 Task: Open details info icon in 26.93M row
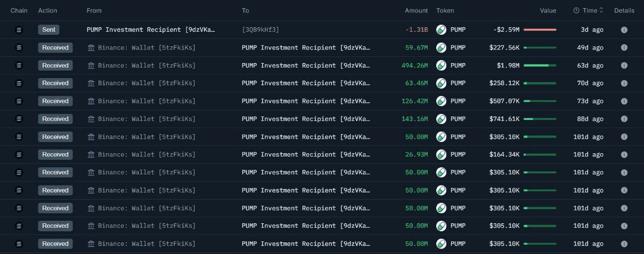[x=624, y=155]
